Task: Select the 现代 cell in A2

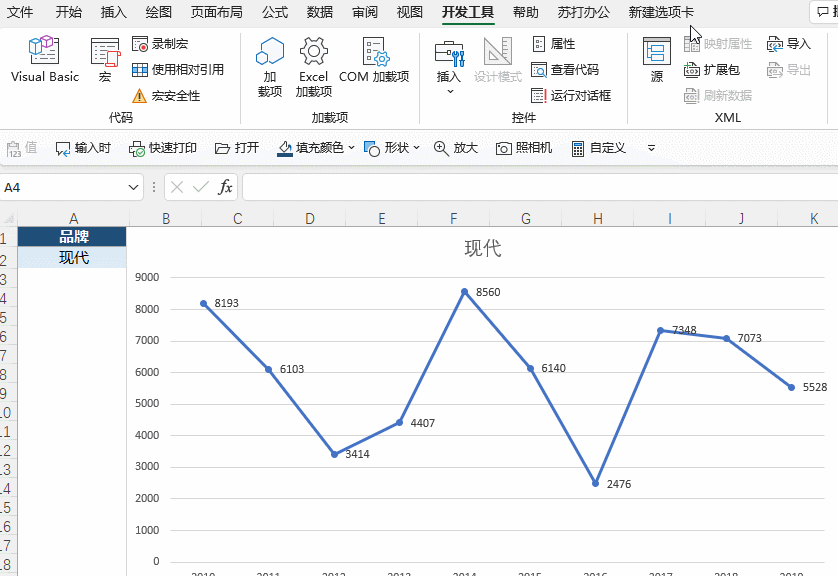Action: [x=72, y=258]
